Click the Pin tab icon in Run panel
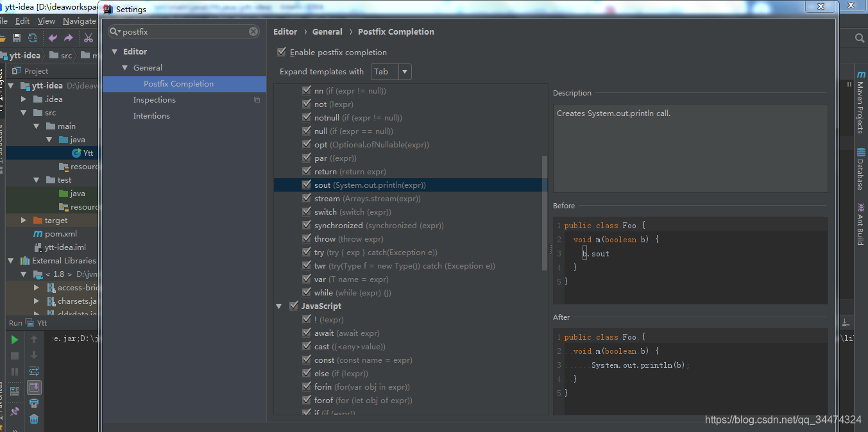The width and height of the screenshot is (868, 432). (15, 411)
